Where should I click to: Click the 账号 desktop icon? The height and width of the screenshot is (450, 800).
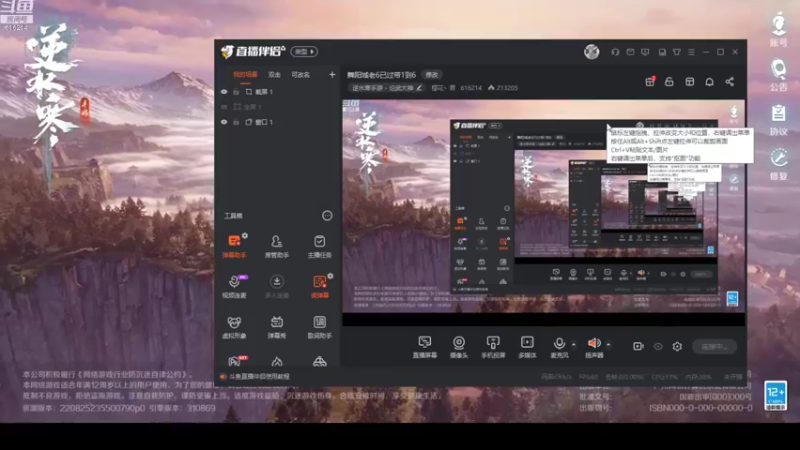pos(778,30)
